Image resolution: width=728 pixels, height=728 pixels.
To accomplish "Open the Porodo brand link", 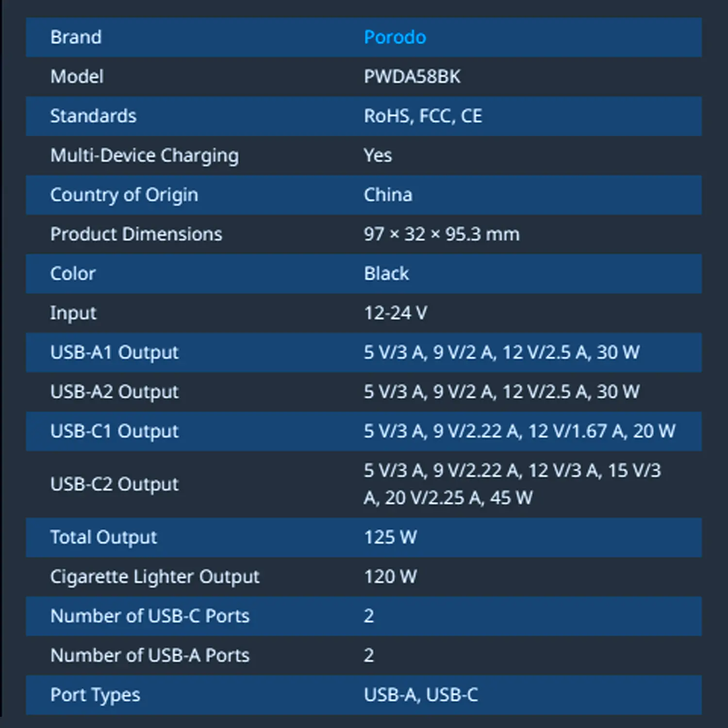I will [395, 37].
